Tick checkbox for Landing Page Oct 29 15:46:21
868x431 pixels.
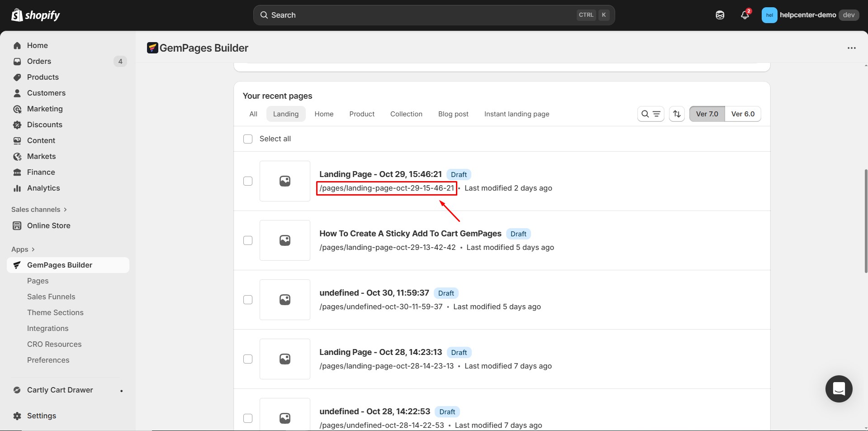(248, 181)
